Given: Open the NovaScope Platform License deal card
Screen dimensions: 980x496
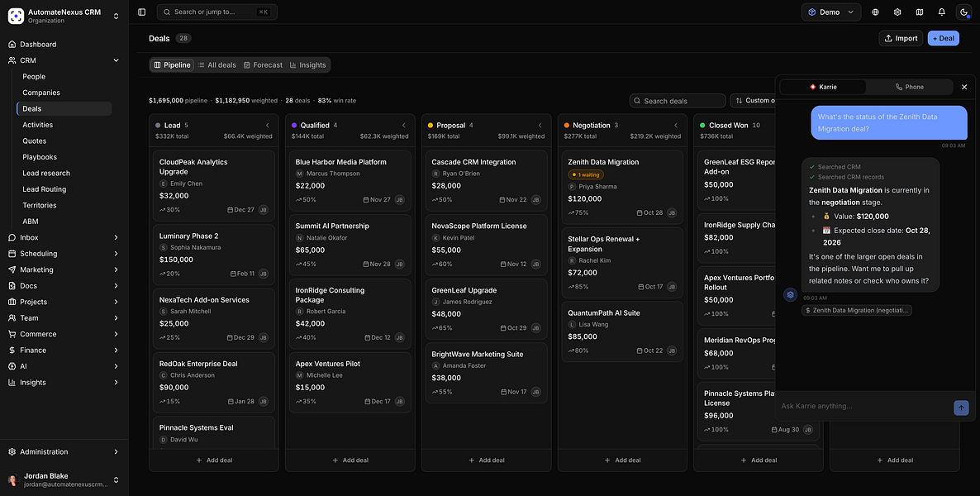Looking at the screenshot, I should [x=486, y=245].
